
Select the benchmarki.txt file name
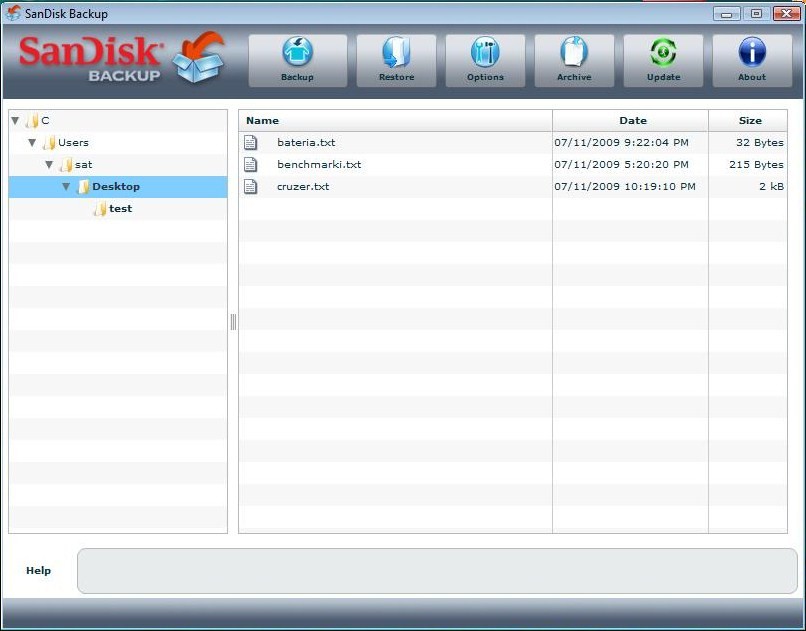[x=319, y=164]
